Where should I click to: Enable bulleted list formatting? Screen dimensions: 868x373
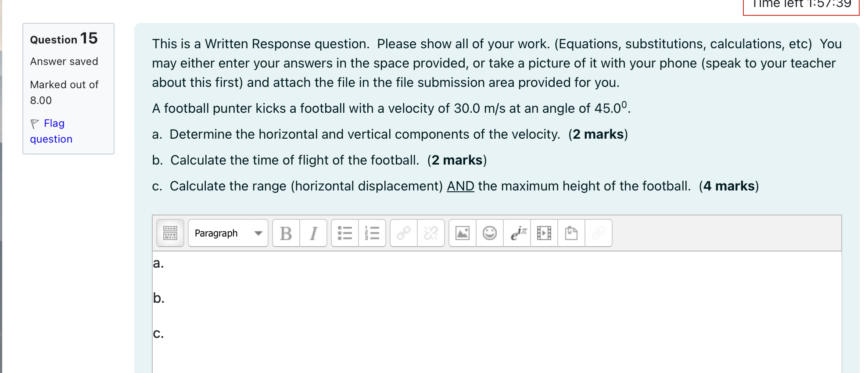[x=345, y=233]
